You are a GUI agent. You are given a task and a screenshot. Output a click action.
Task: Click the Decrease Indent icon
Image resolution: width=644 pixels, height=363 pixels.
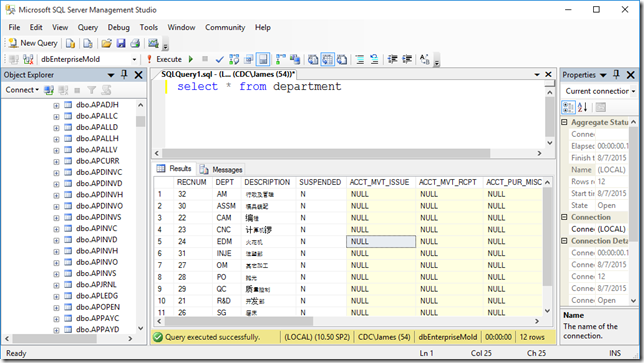pos(393,60)
